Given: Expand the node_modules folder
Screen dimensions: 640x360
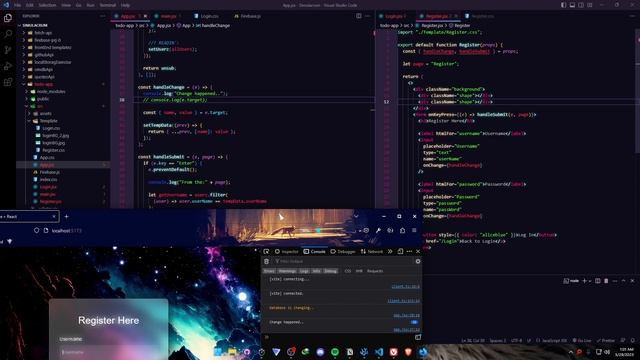Looking at the screenshot, I should coord(63,91).
